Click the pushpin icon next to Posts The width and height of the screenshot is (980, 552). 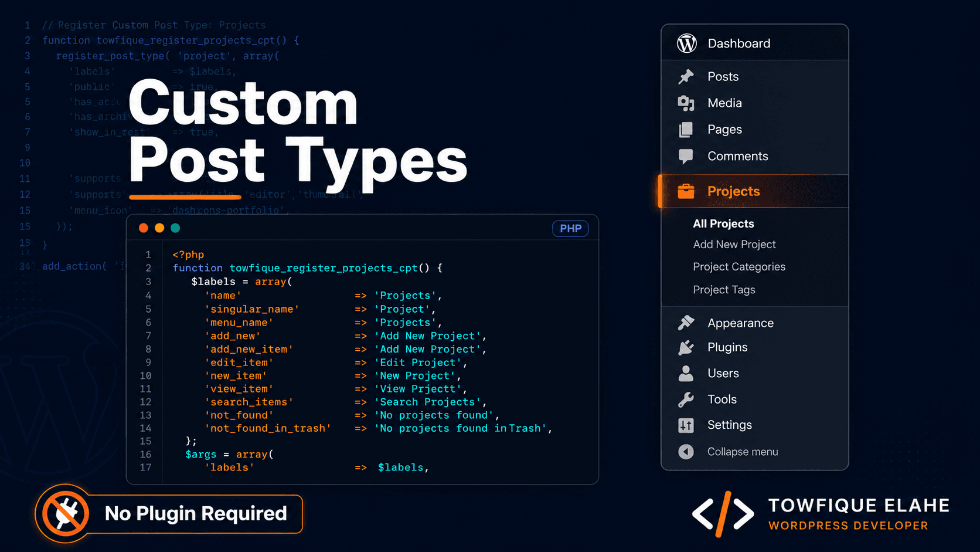point(686,76)
